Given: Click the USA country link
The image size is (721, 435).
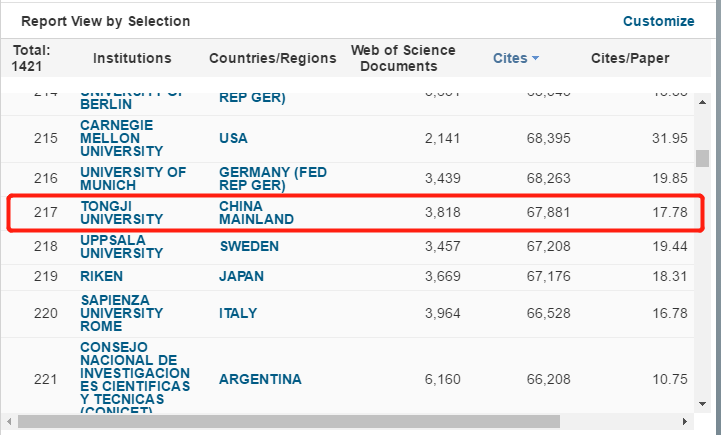Looking at the screenshot, I should pyautogui.click(x=233, y=138).
